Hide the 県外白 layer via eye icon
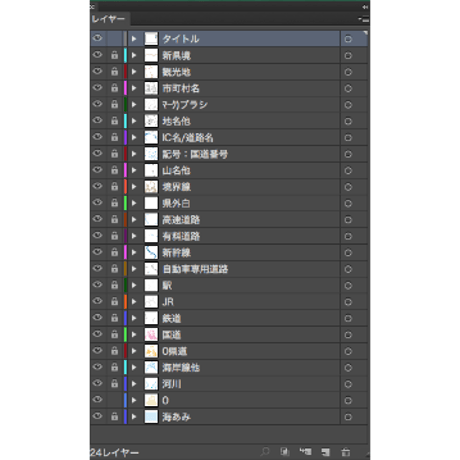Image resolution: width=460 pixels, height=460 pixels. click(x=97, y=202)
